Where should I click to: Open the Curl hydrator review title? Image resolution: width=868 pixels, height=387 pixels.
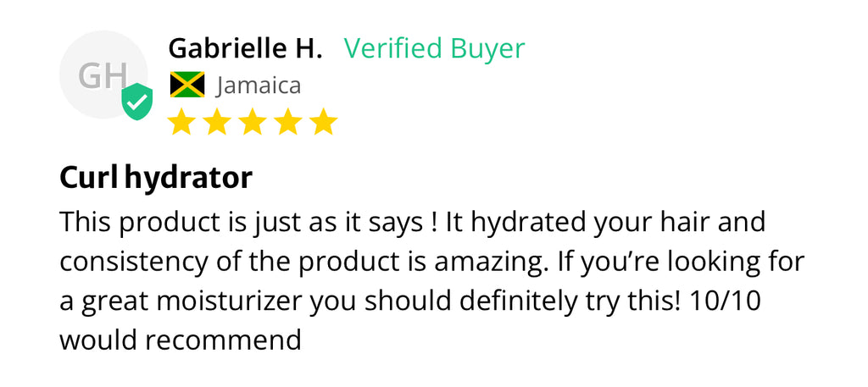tap(156, 179)
